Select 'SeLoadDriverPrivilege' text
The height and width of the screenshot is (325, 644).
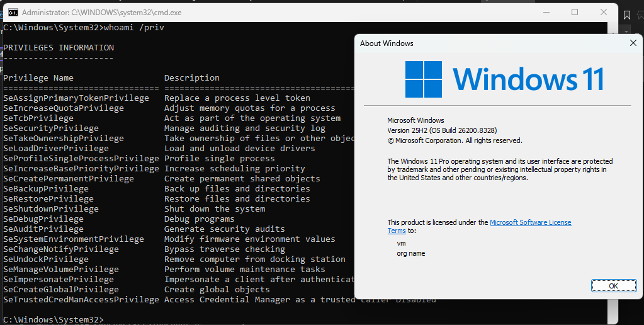[56, 148]
